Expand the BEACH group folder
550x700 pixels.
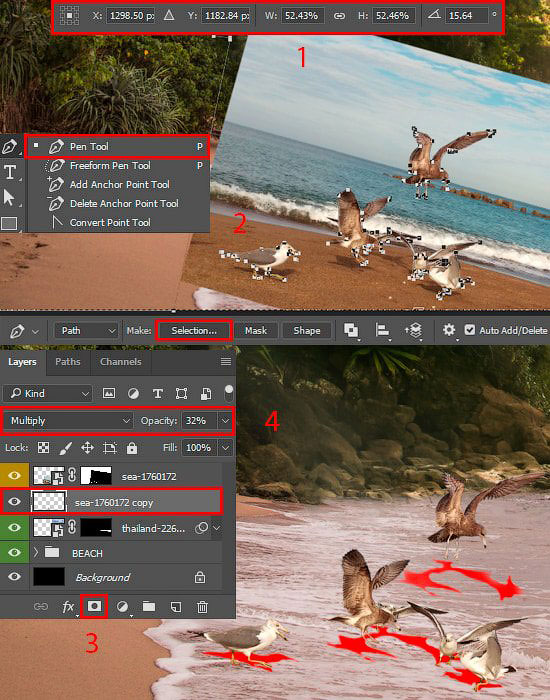(36, 553)
